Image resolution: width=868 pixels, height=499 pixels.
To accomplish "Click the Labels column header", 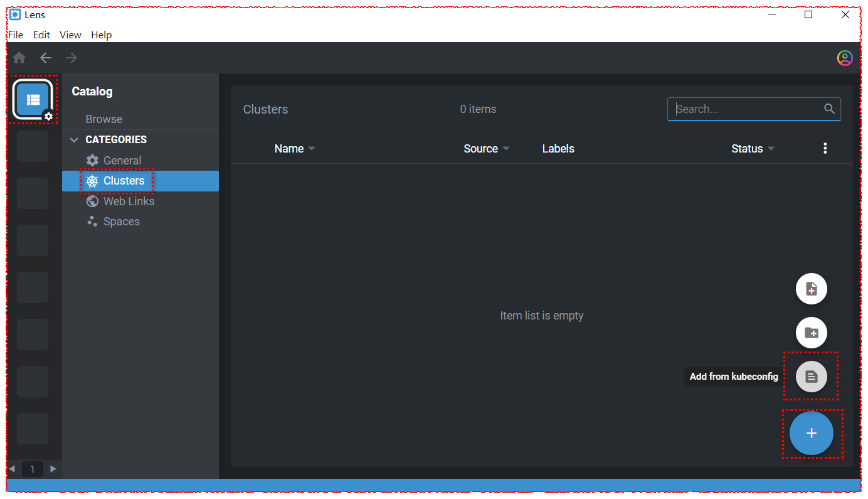I will point(558,149).
